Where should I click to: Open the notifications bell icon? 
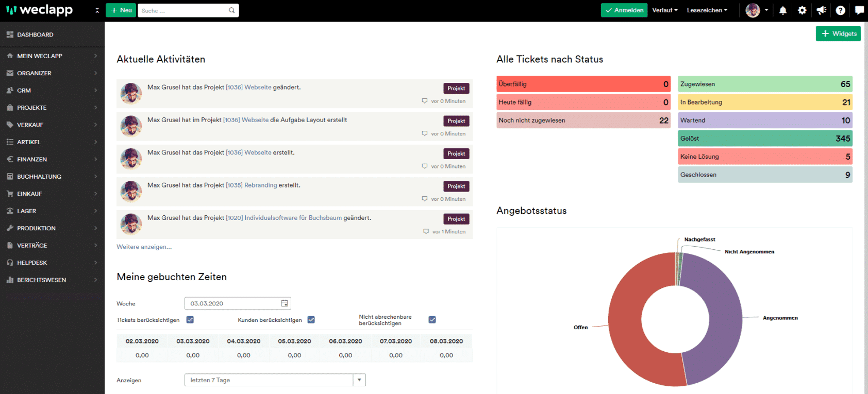coord(782,10)
